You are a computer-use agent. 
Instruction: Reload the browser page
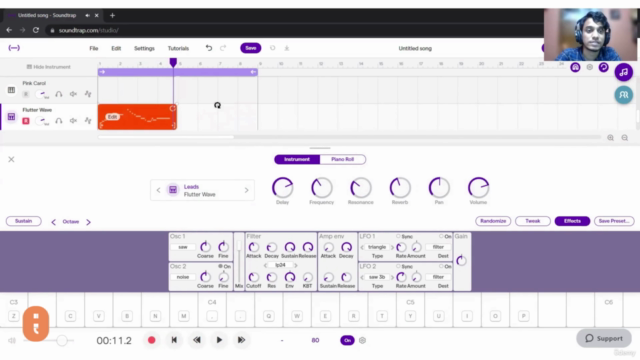click(36, 30)
